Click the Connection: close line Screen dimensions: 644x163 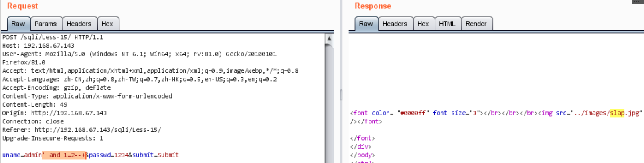33,121
